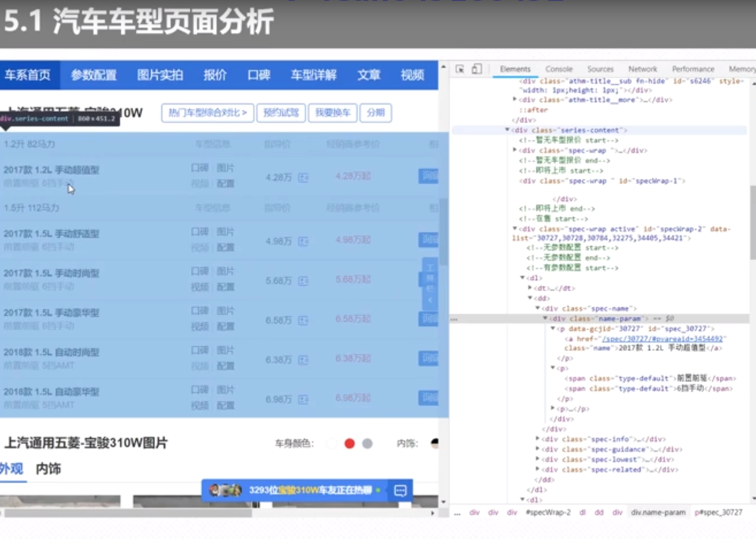Open the 2017款 1.2L 手动超值型 model link
The width and height of the screenshot is (756, 539).
tap(51, 170)
